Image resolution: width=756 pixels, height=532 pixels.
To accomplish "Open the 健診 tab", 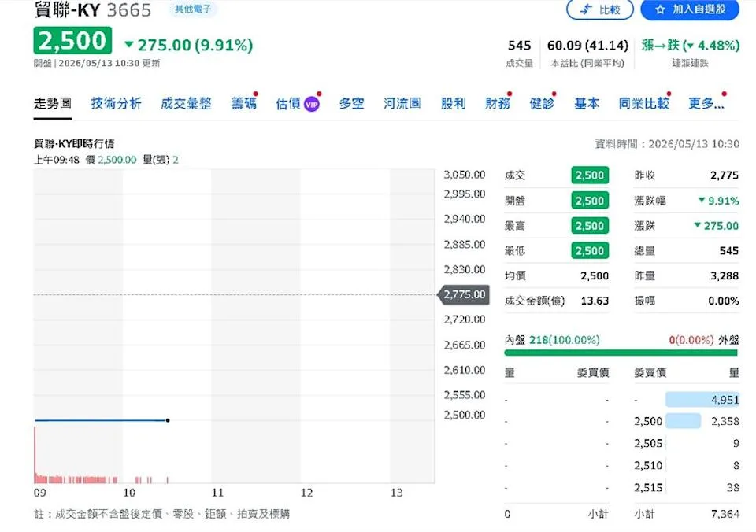I will click(x=542, y=103).
